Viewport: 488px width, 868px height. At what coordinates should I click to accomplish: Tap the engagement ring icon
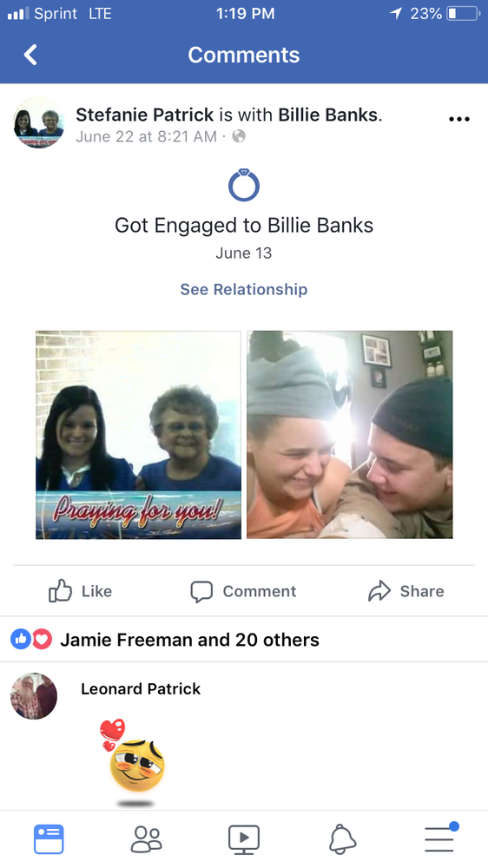244,184
